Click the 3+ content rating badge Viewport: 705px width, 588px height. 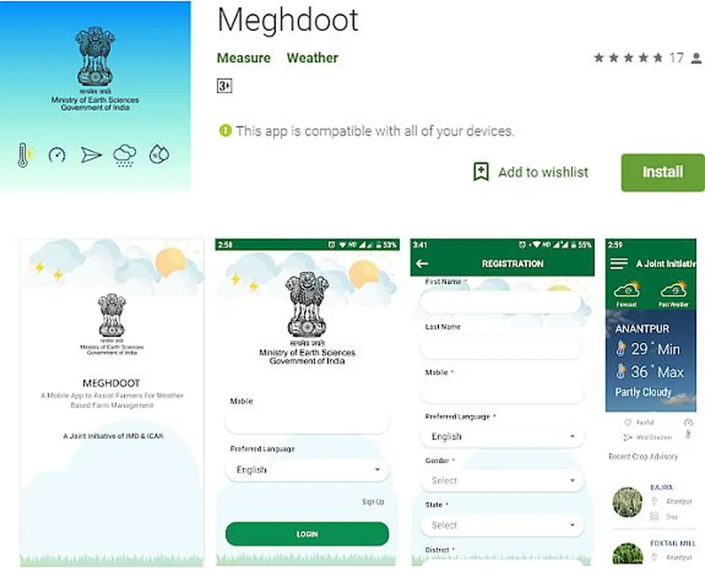[224, 86]
